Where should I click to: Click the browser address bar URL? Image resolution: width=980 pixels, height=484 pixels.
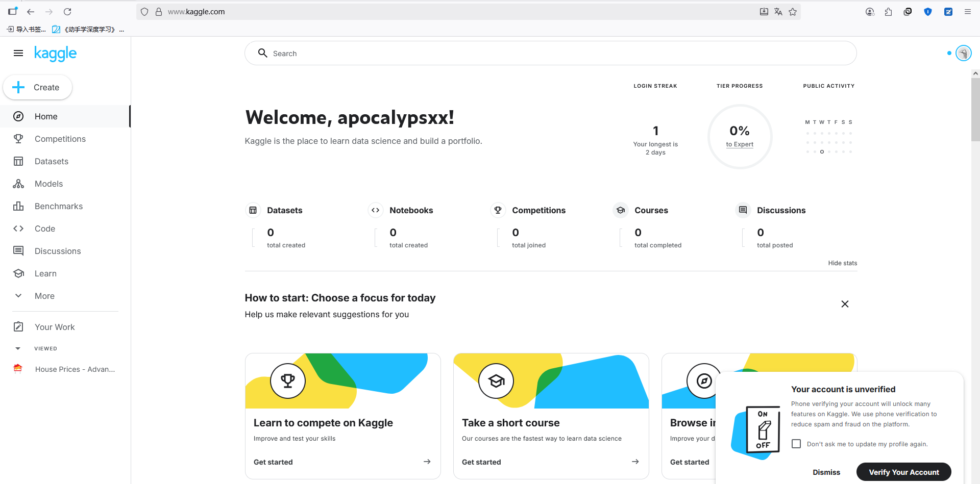click(197, 12)
